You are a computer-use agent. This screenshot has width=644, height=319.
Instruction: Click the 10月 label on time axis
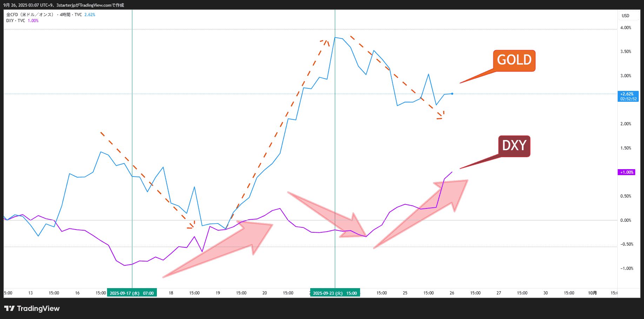(x=592, y=293)
